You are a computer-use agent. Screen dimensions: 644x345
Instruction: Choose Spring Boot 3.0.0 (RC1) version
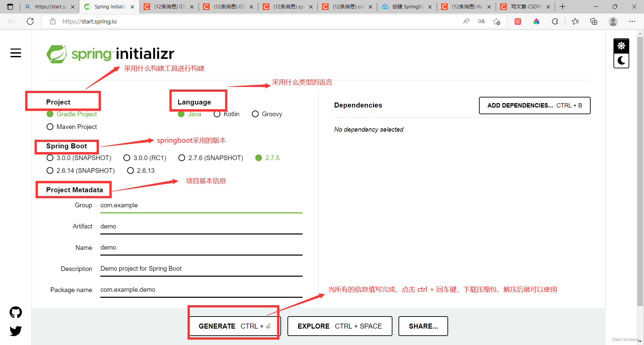click(127, 158)
